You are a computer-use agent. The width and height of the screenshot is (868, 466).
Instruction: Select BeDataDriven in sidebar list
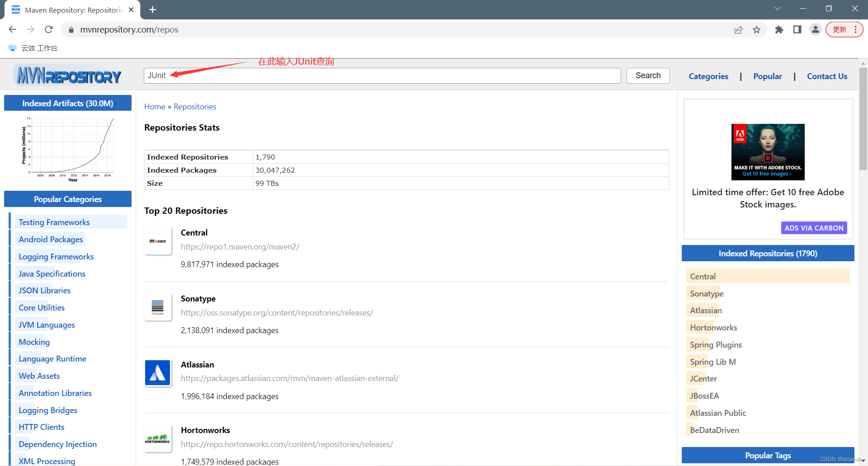[714, 430]
